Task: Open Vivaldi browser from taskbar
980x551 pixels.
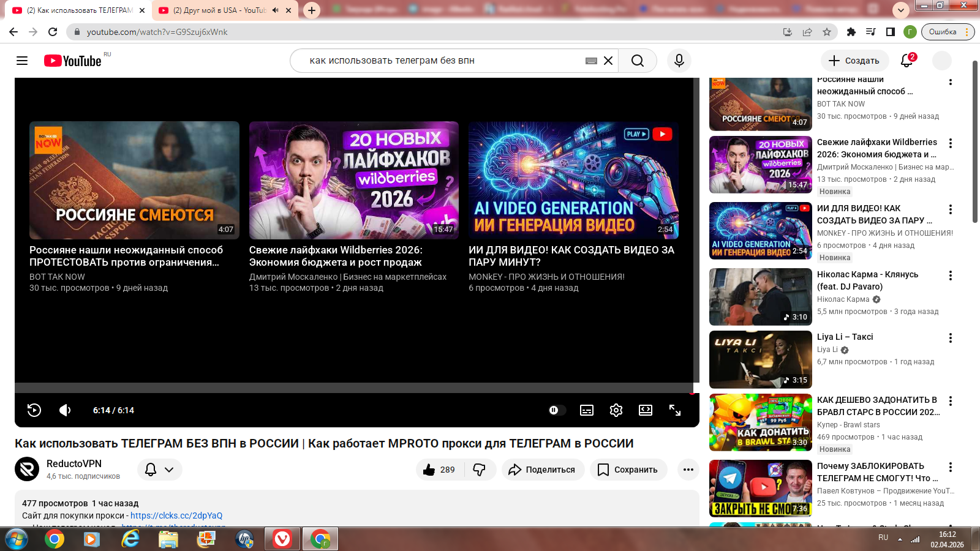Action: (x=282, y=539)
